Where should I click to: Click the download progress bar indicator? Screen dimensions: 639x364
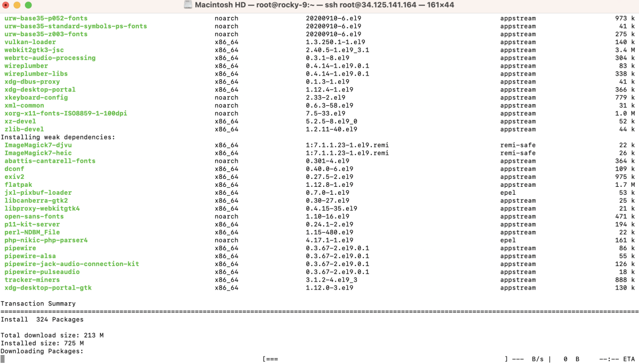tap(271, 359)
